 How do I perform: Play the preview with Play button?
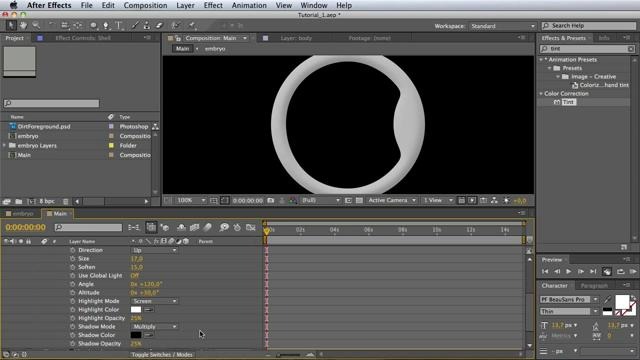pyautogui.click(x=569, y=271)
